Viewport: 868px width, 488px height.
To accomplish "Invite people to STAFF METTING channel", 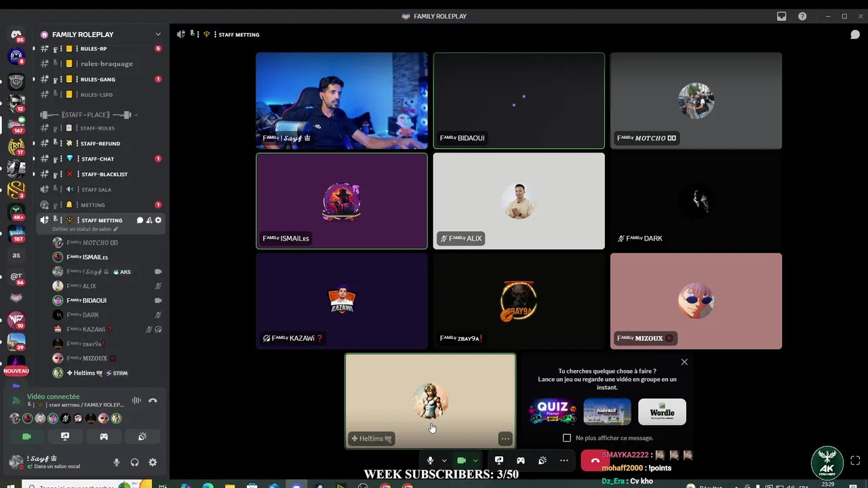I will (149, 220).
